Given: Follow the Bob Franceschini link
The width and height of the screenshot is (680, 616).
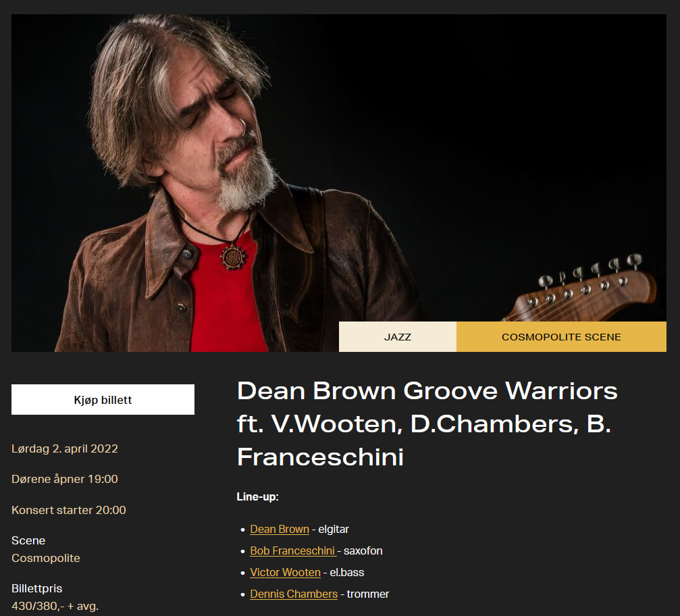Looking at the screenshot, I should click(x=293, y=551).
